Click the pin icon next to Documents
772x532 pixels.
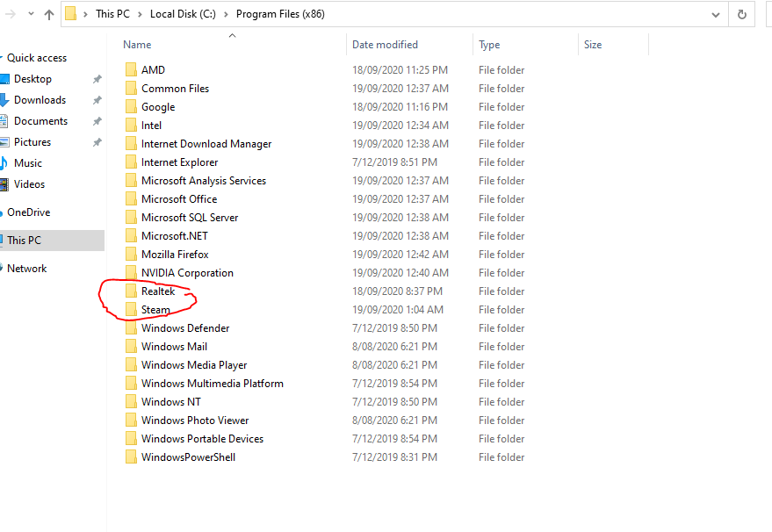point(97,121)
